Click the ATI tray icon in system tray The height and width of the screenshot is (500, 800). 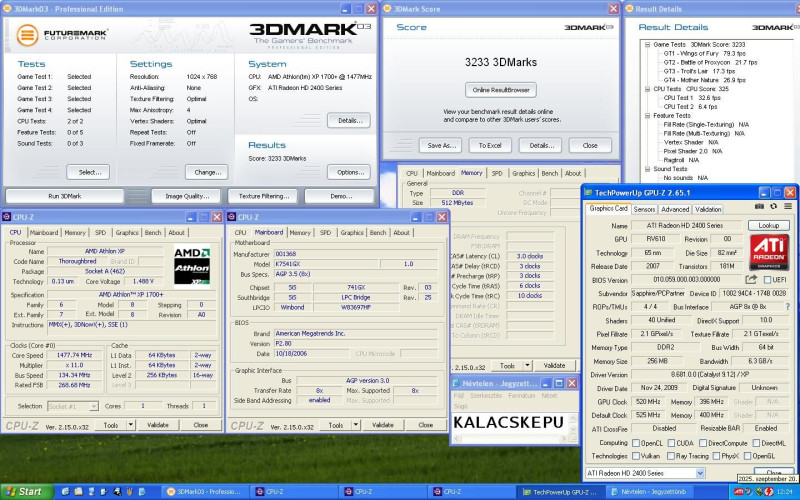739,492
